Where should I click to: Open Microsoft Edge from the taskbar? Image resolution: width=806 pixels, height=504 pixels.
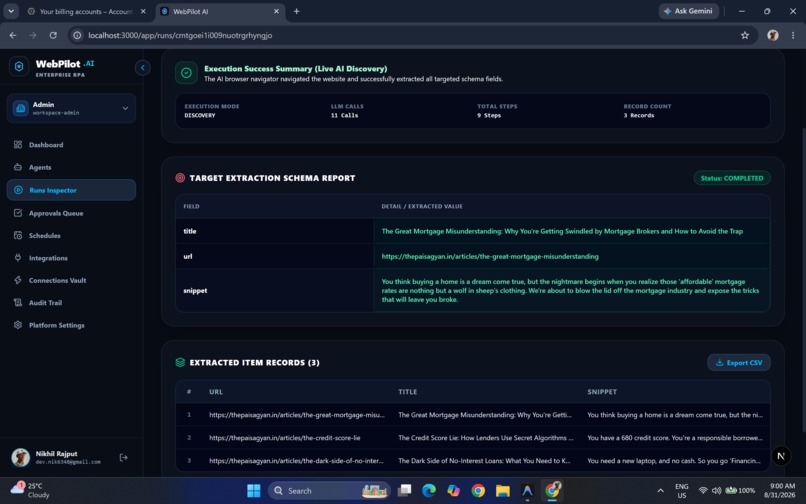pyautogui.click(x=429, y=491)
